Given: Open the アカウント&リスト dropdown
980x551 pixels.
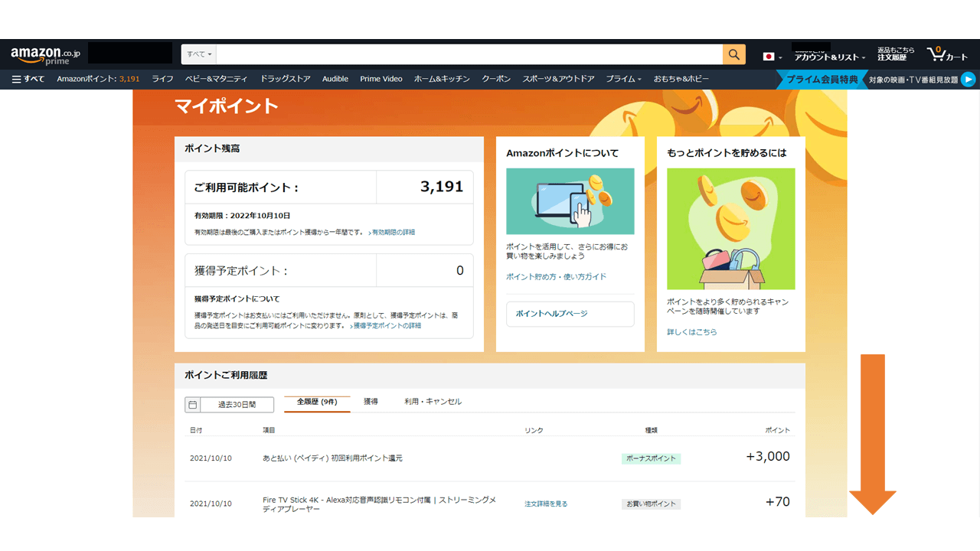Looking at the screenshot, I should point(829,57).
